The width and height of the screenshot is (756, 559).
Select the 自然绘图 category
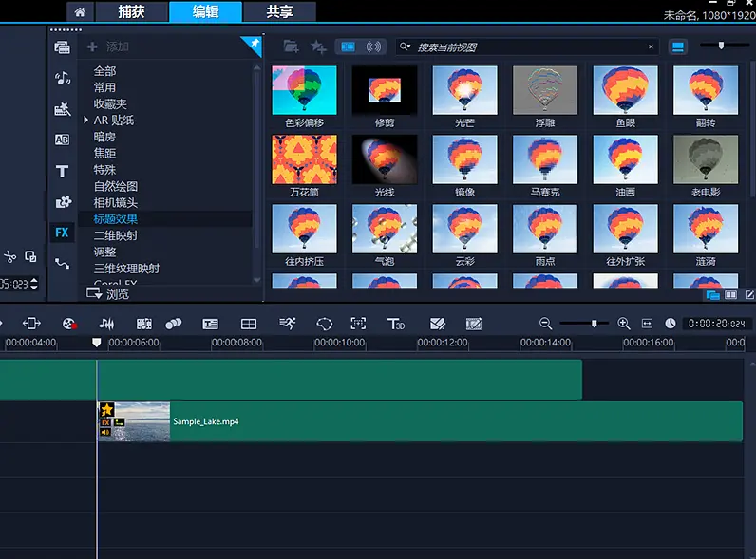click(x=116, y=186)
